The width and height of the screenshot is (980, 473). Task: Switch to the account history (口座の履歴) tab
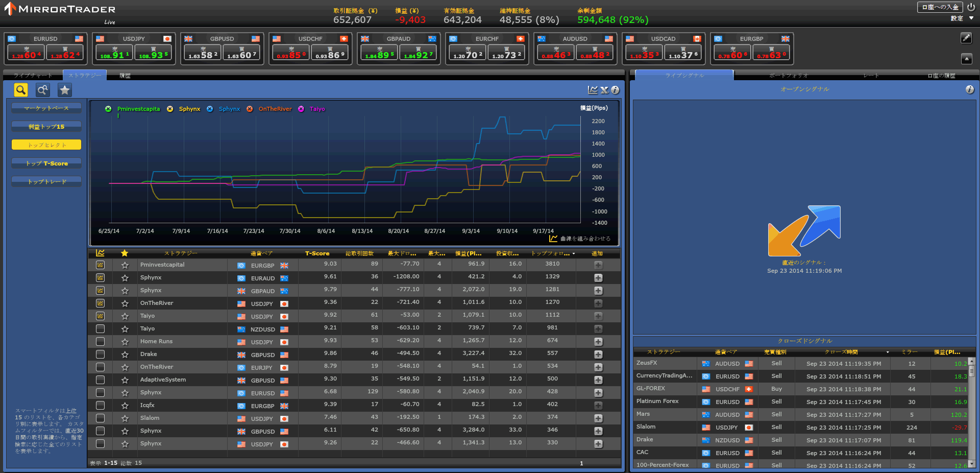click(941, 76)
